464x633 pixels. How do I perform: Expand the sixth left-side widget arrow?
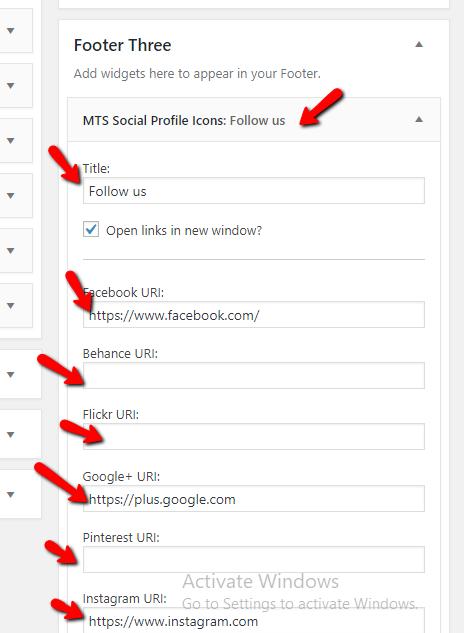[11, 306]
